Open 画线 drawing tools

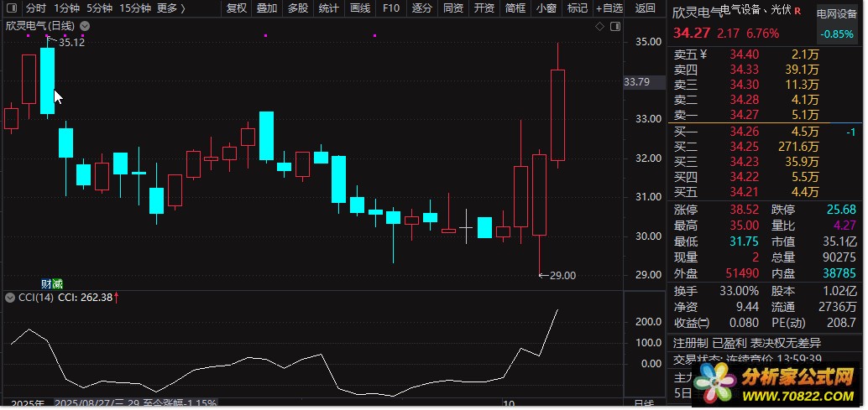click(x=360, y=8)
